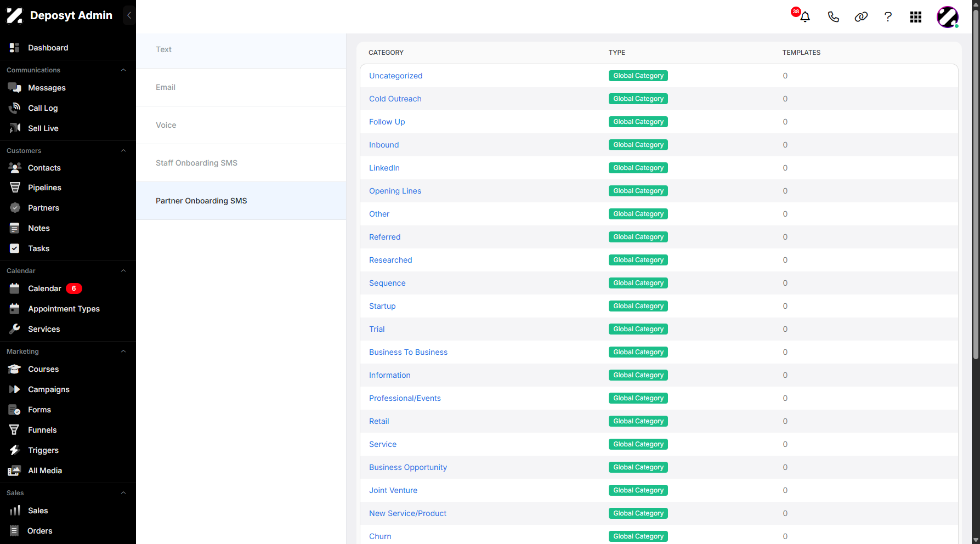This screenshot has height=544, width=980.
Task: Click the link chain icon
Action: tap(861, 17)
